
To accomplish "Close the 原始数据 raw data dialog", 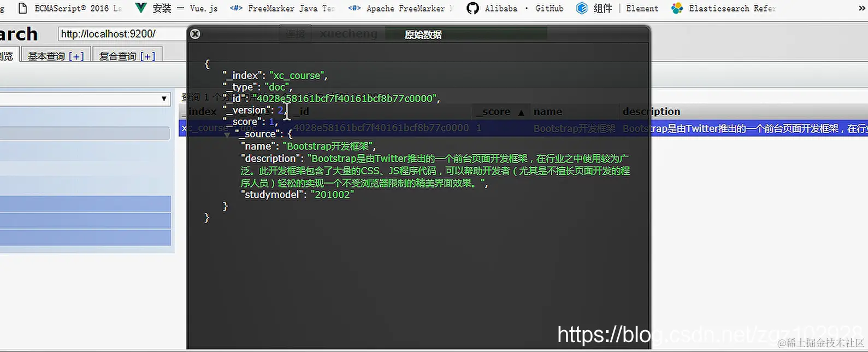I will (x=195, y=34).
